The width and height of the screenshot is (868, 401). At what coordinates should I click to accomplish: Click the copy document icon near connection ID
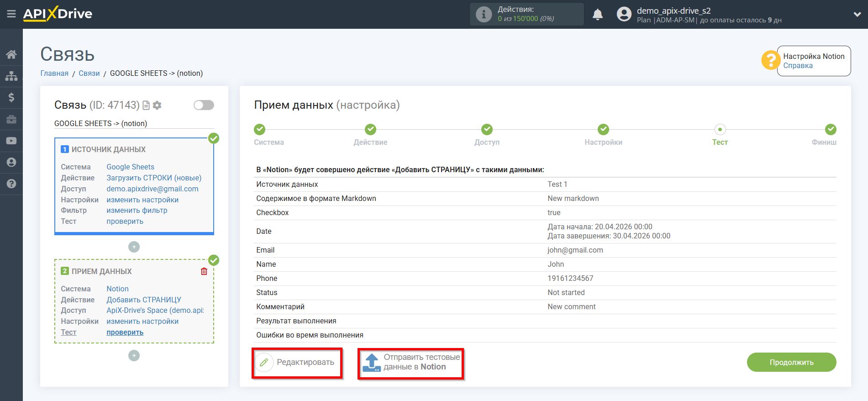(146, 106)
